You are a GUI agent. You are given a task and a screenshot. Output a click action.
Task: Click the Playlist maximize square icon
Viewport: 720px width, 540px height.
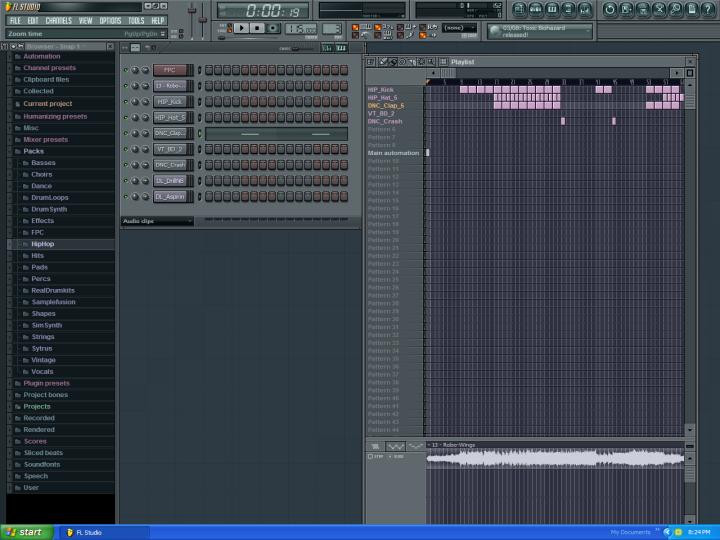coord(690,73)
